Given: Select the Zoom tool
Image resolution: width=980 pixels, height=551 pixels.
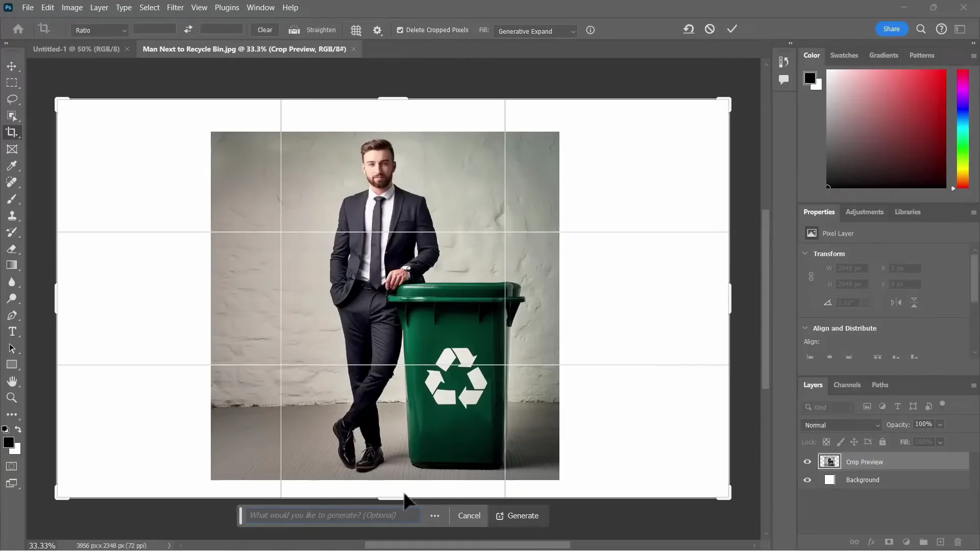Looking at the screenshot, I should pos(12,397).
